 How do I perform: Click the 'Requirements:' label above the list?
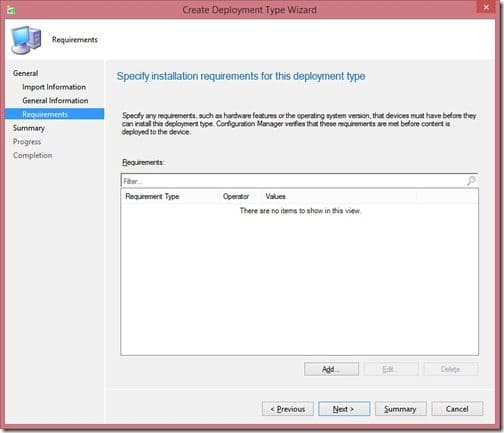click(143, 162)
